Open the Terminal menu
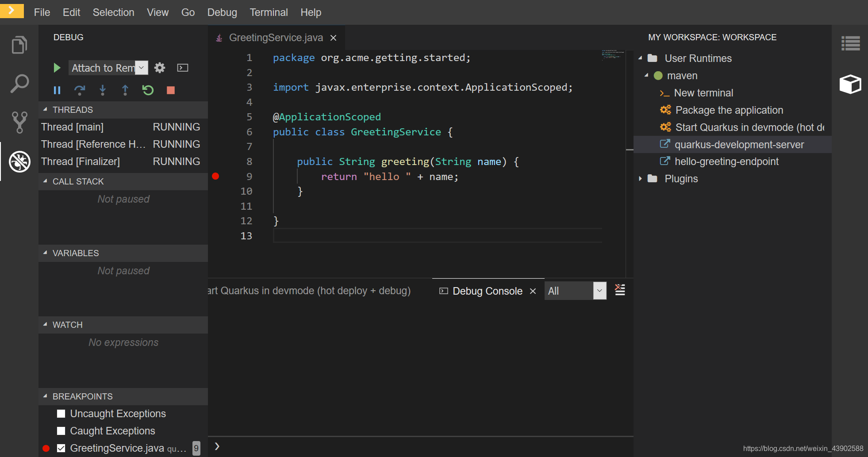The height and width of the screenshot is (457, 868). click(269, 12)
